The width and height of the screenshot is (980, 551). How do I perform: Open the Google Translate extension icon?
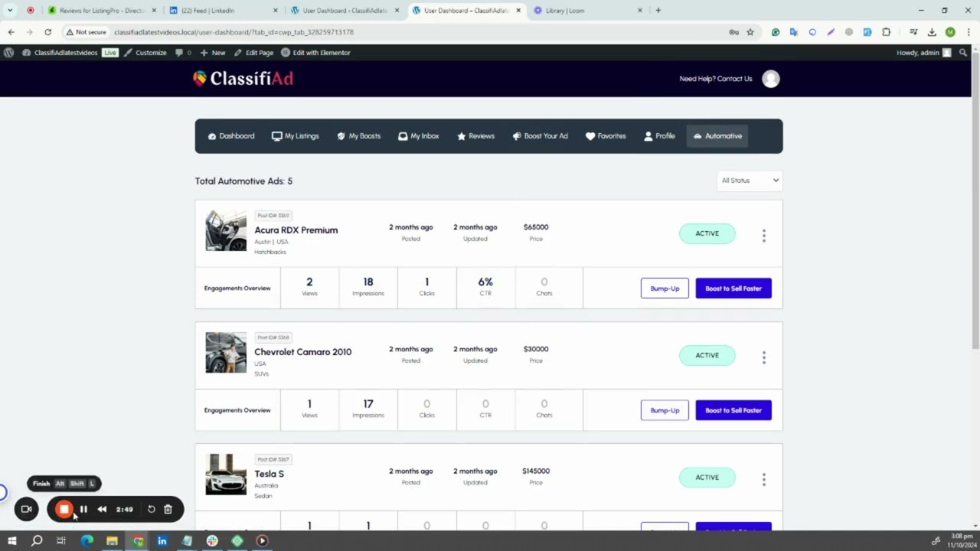(x=794, y=32)
